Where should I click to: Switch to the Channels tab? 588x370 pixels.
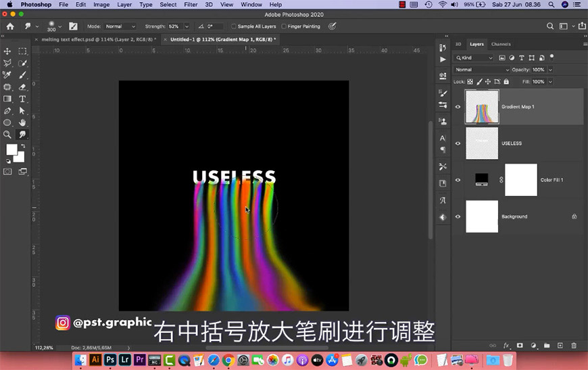501,44
